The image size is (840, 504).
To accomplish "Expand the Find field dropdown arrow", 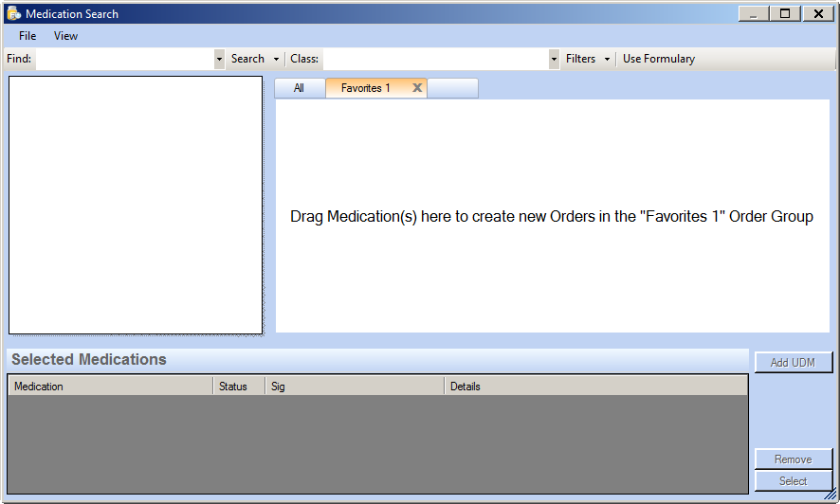I will tap(219, 59).
